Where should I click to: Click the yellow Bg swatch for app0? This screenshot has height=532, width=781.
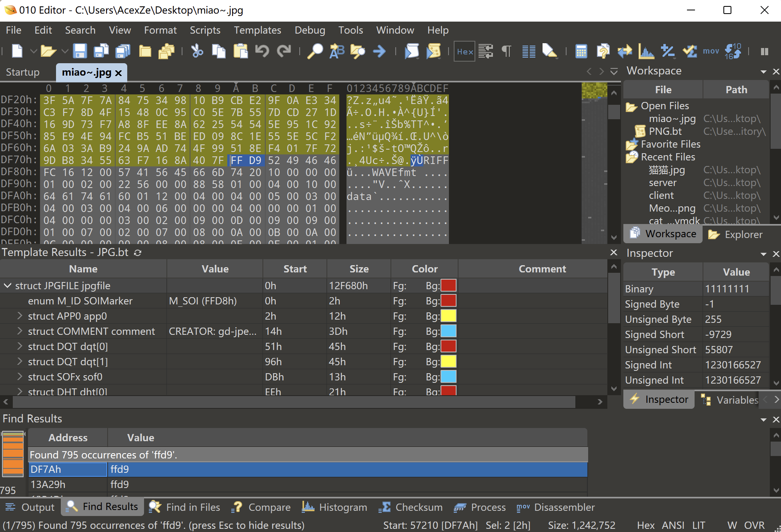pos(449,316)
